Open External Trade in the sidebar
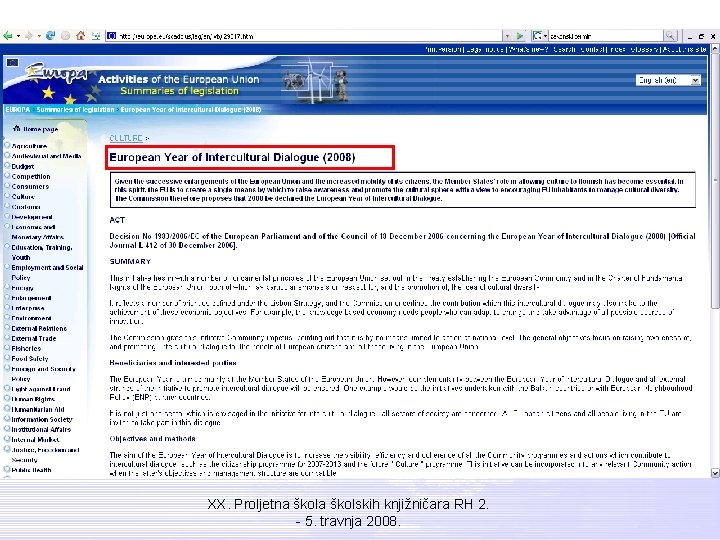The height and width of the screenshot is (540, 720). (34, 338)
